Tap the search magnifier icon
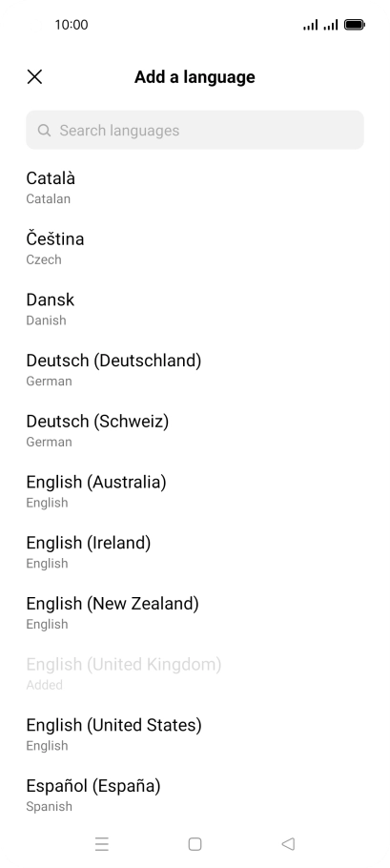The height and width of the screenshot is (868, 390). tap(44, 130)
